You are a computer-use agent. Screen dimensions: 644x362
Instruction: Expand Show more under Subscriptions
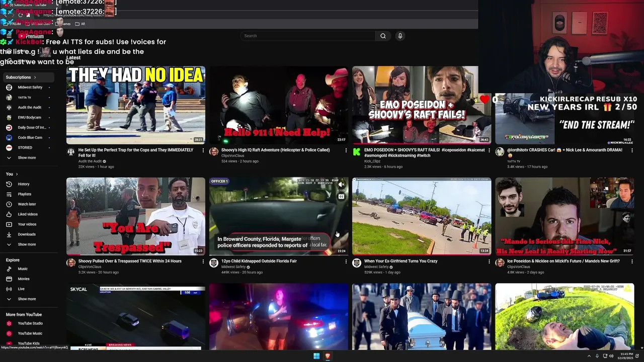(x=27, y=158)
